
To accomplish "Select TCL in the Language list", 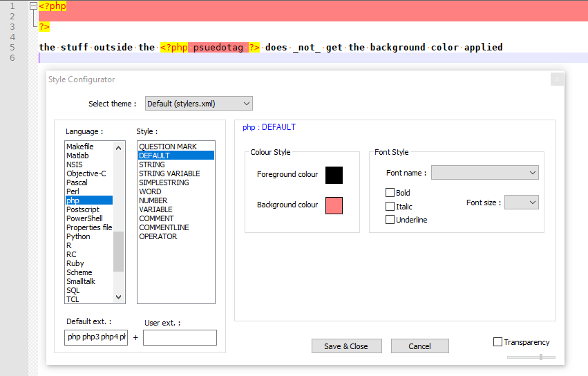I will tap(89, 299).
